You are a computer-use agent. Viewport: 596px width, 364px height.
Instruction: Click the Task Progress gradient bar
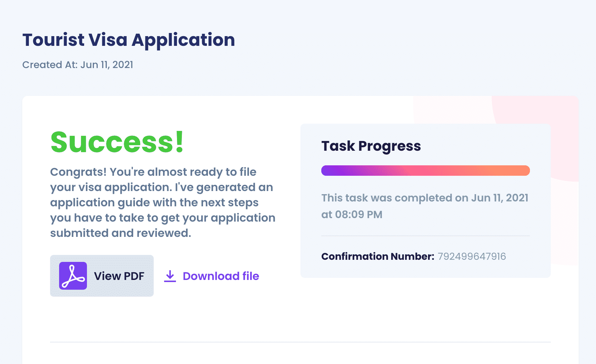coord(425,171)
